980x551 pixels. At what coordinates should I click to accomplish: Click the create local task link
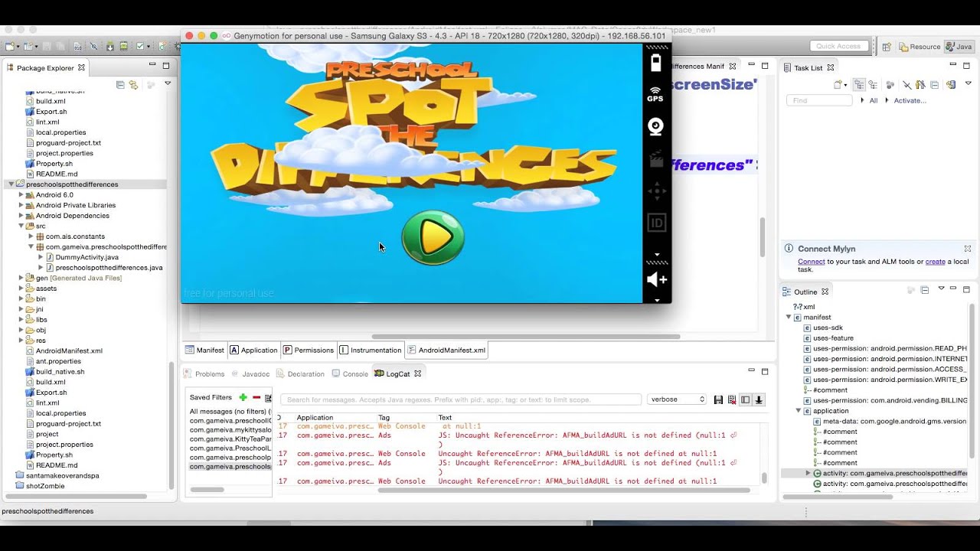(x=936, y=262)
